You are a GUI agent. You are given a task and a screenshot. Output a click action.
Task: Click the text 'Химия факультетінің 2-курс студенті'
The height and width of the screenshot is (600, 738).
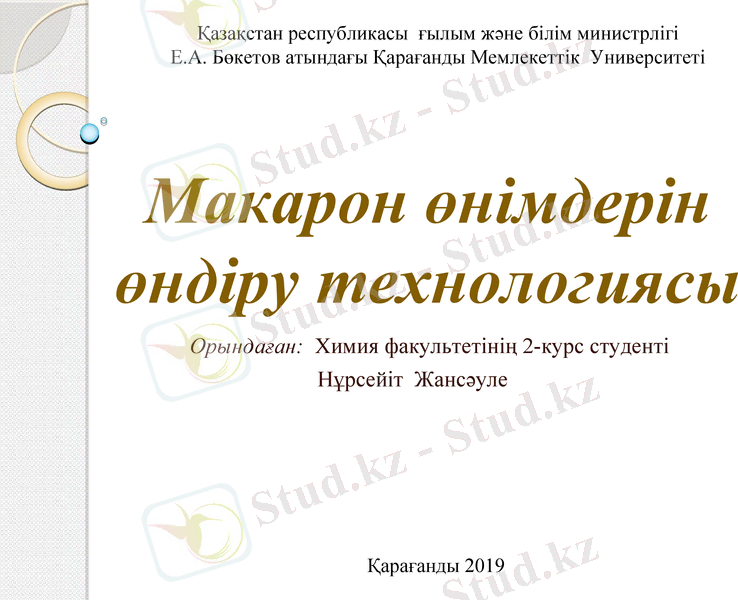tap(492, 347)
